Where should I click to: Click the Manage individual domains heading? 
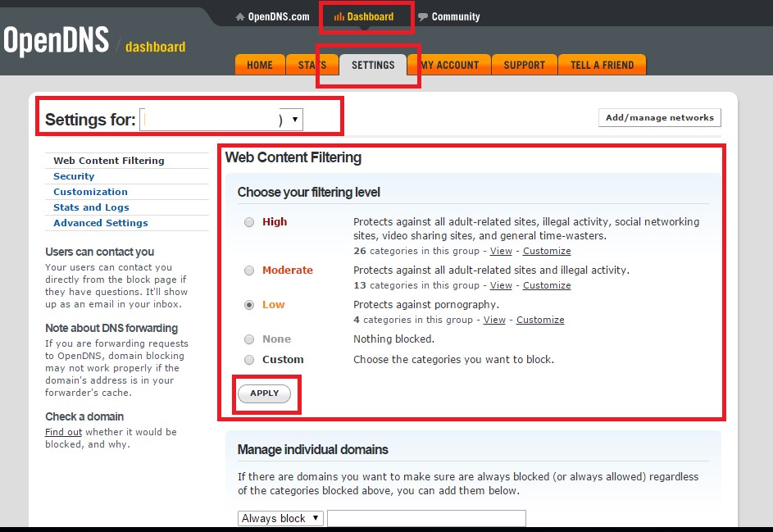pos(312,450)
